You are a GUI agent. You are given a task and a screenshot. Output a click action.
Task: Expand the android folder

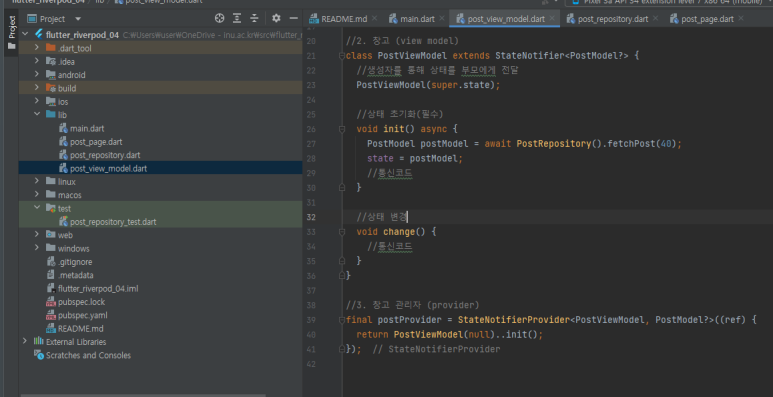click(37, 74)
